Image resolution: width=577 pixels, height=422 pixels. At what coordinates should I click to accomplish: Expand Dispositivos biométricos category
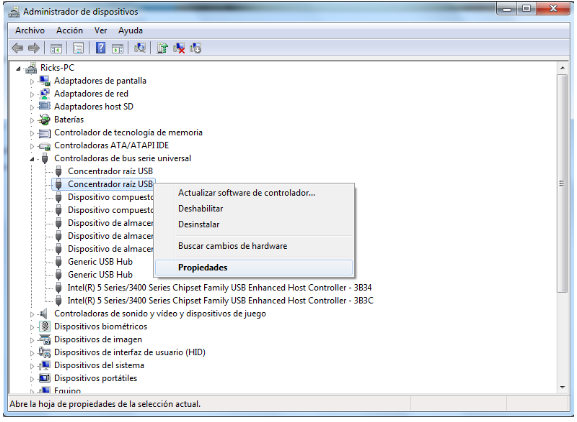tap(32, 327)
